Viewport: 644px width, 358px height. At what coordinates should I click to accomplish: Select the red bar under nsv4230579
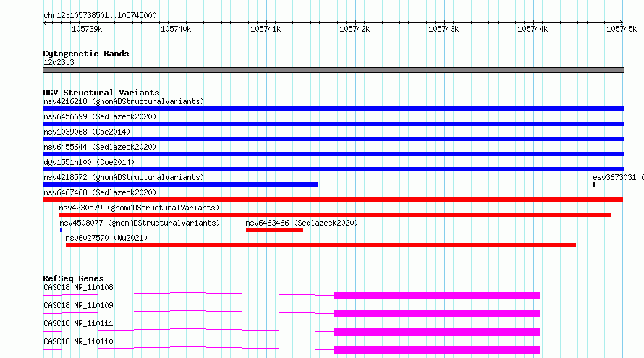tap(335, 215)
